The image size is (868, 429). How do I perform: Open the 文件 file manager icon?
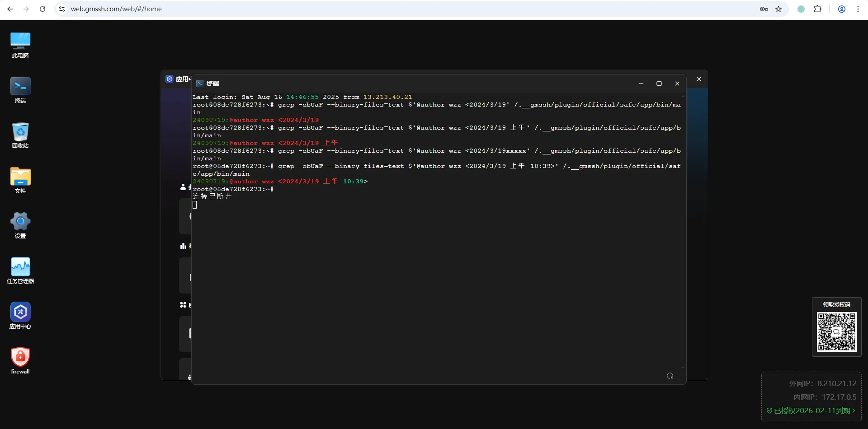(20, 177)
